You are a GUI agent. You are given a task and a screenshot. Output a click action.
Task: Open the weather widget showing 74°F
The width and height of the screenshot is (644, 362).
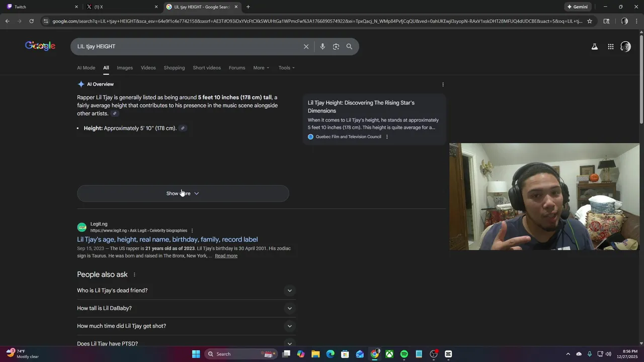(22, 354)
